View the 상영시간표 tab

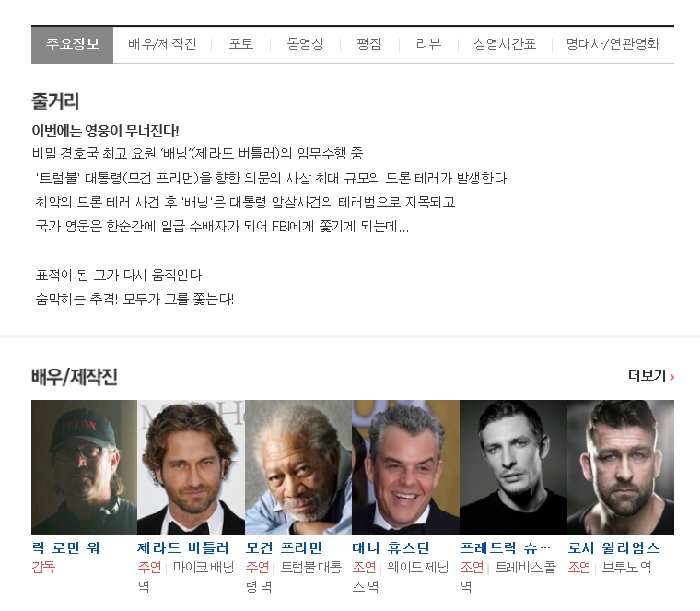(x=505, y=44)
